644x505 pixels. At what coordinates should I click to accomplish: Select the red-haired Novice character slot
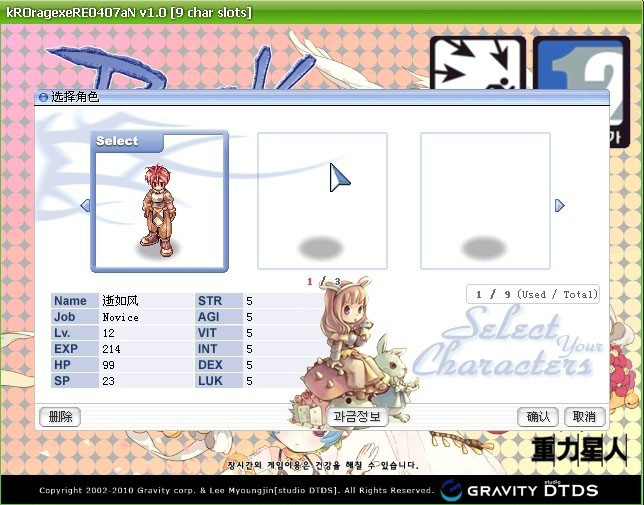(x=159, y=202)
